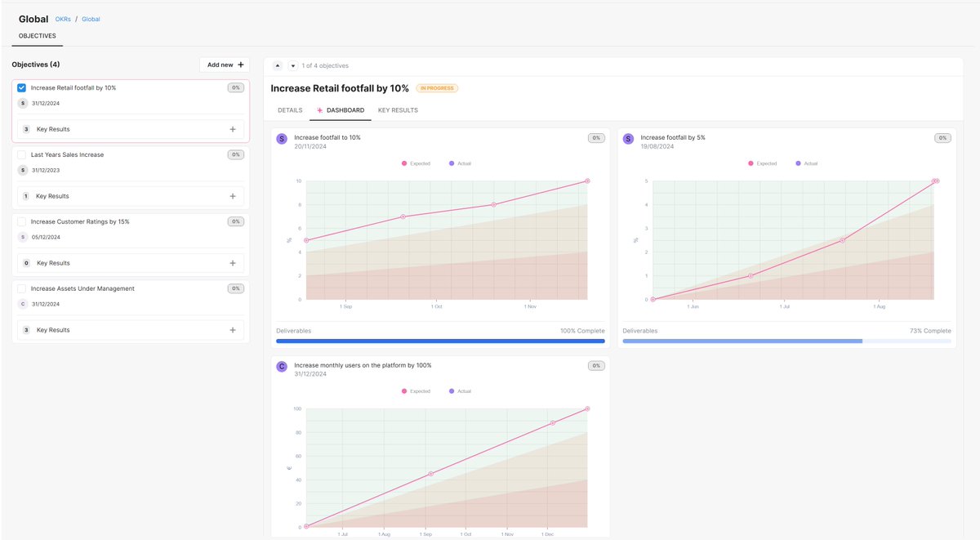Expand Key Results under Increase Retail footfall by 10%
Image resolution: width=980 pixels, height=540 pixels.
point(131,129)
